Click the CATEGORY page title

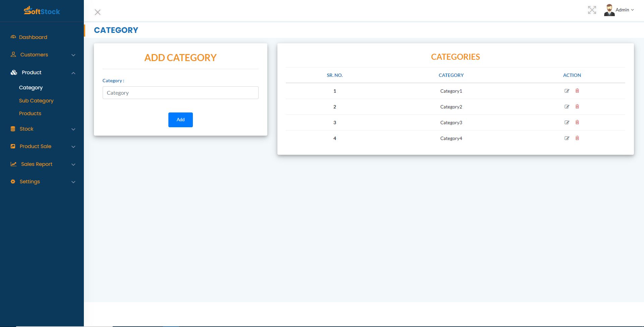click(x=116, y=30)
